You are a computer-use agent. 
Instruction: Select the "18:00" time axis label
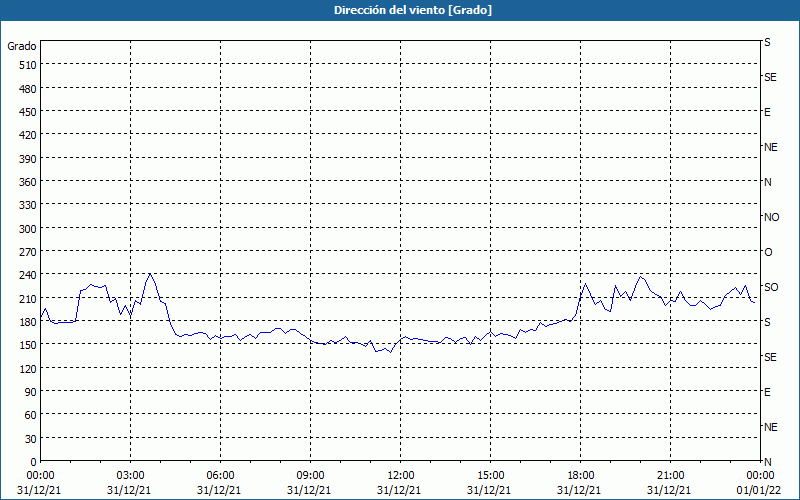pos(581,476)
